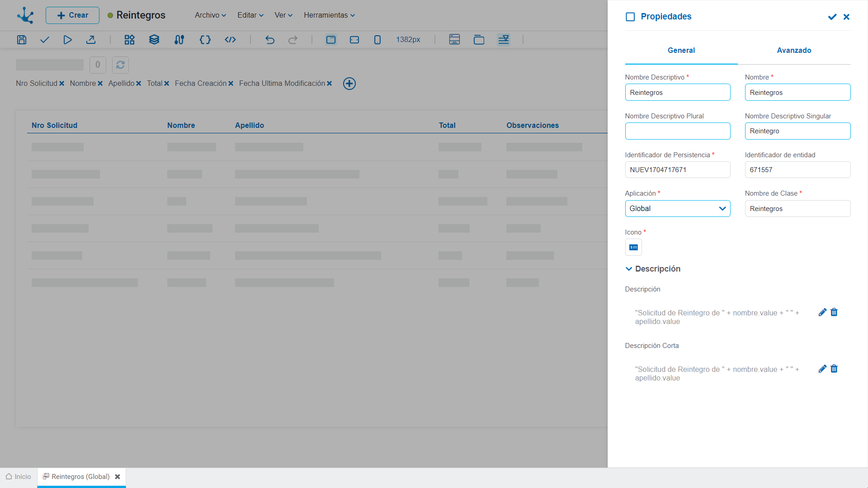Close the Reintegros (Global) tab
The width and height of the screenshot is (868, 488).
pyautogui.click(x=118, y=477)
